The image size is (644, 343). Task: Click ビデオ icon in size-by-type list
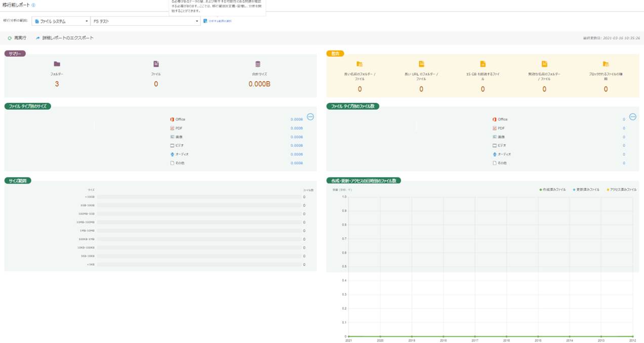[x=172, y=145]
